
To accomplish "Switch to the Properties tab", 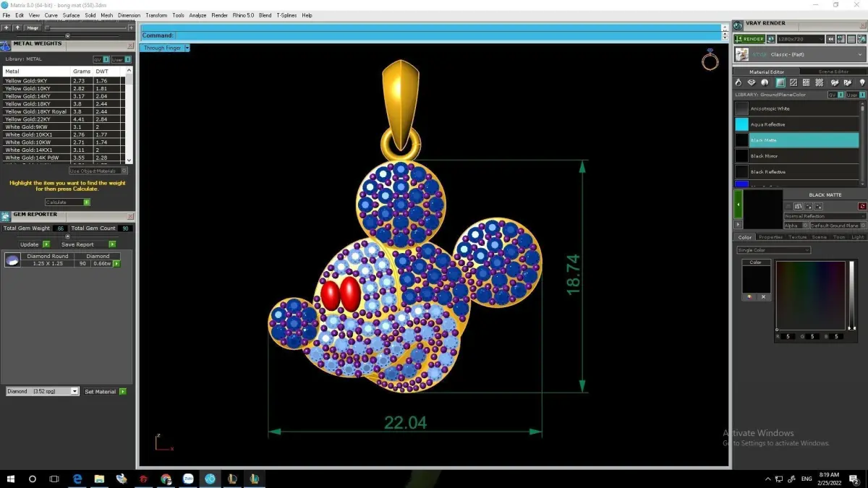I will pos(770,237).
